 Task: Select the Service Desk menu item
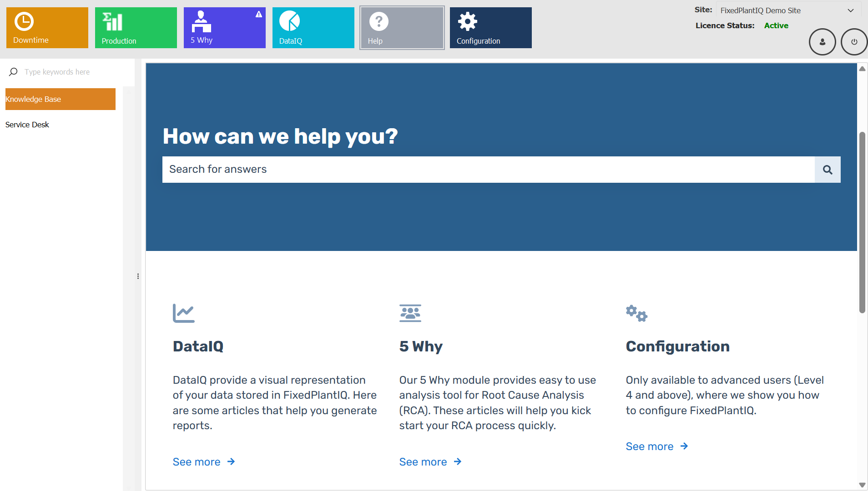pos(27,125)
